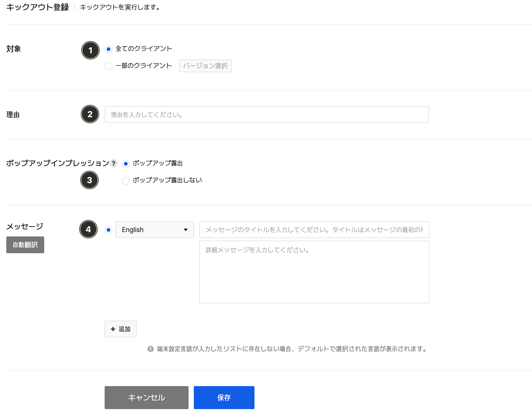Click the + 追加 button
The height and width of the screenshot is (418, 532).
tap(121, 329)
